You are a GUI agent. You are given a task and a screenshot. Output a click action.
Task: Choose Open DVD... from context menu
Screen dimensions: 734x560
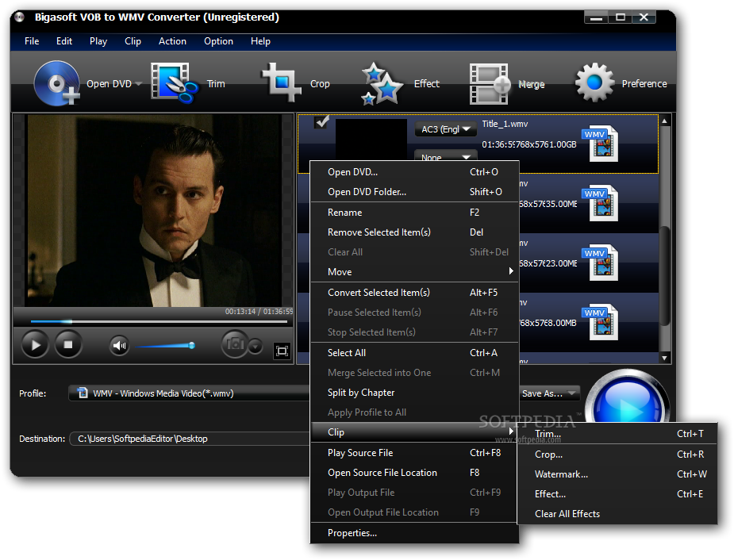coord(415,171)
